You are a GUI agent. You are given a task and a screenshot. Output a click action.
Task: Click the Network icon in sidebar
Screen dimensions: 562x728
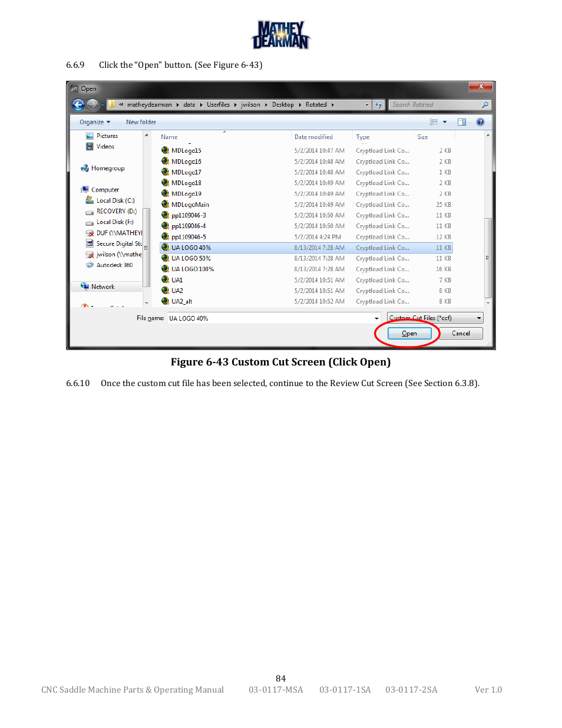tap(85, 286)
